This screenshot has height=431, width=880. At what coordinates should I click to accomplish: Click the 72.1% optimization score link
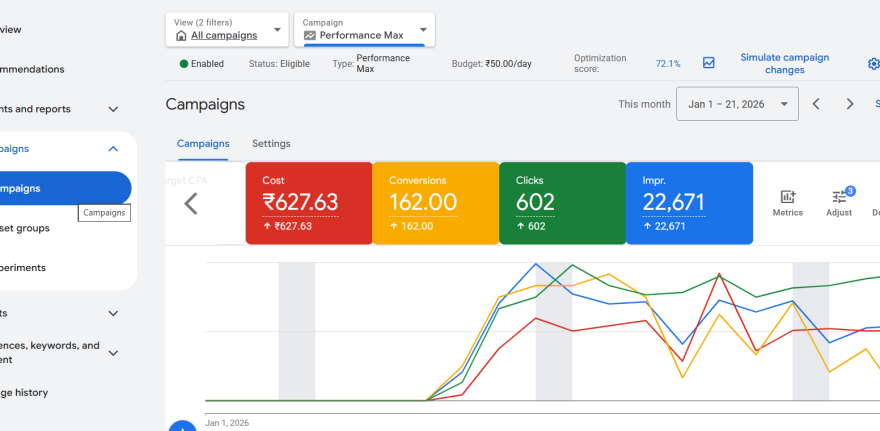[668, 64]
